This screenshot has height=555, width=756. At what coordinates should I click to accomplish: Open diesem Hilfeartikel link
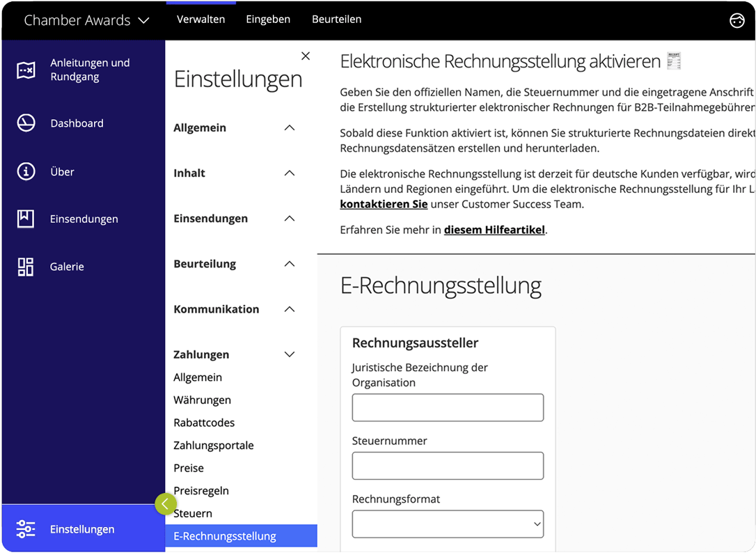pyautogui.click(x=494, y=229)
